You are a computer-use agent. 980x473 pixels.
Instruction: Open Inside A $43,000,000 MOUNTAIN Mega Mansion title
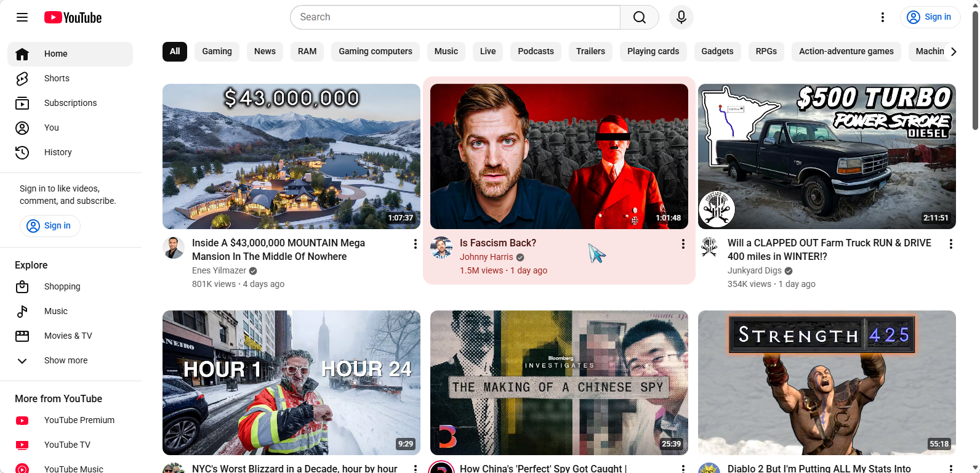pos(278,250)
